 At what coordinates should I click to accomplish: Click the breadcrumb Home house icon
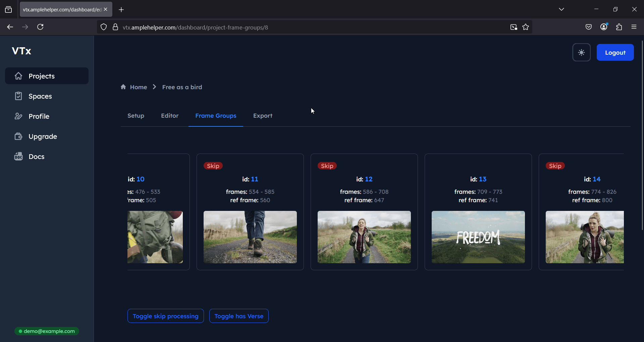click(123, 87)
